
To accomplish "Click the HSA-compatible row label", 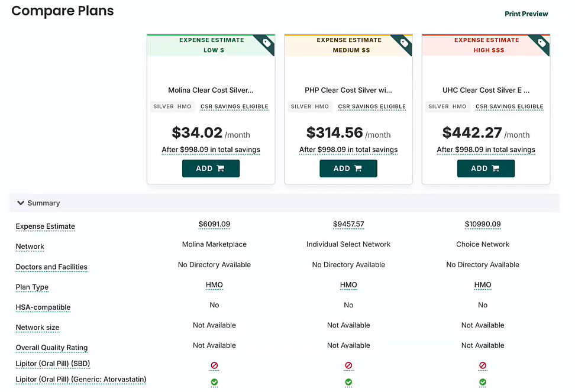I will 43,307.
